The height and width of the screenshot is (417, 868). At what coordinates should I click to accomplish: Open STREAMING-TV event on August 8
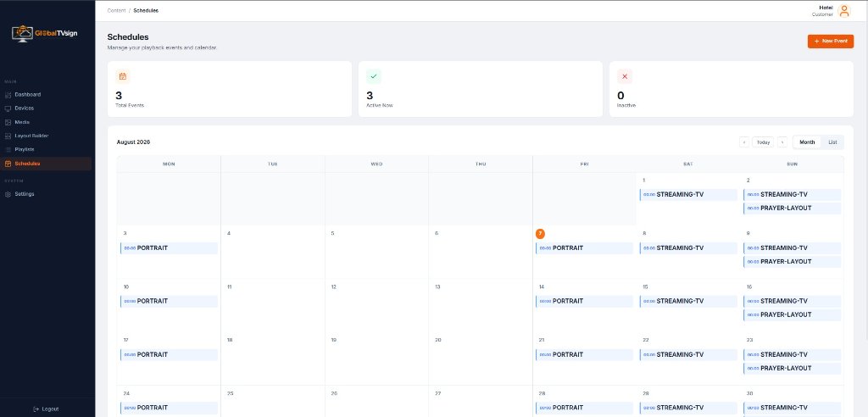(x=688, y=248)
